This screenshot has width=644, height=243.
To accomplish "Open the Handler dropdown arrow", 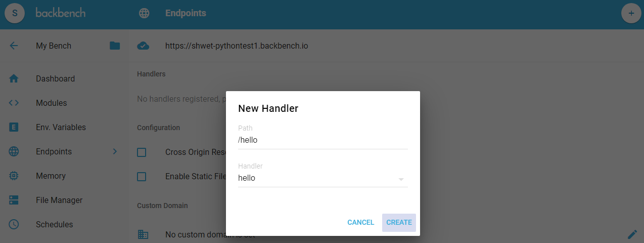I will pyautogui.click(x=401, y=179).
